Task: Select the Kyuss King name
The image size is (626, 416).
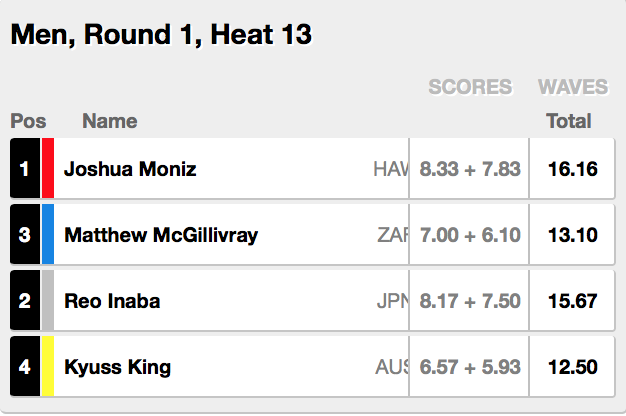Action: (x=117, y=367)
